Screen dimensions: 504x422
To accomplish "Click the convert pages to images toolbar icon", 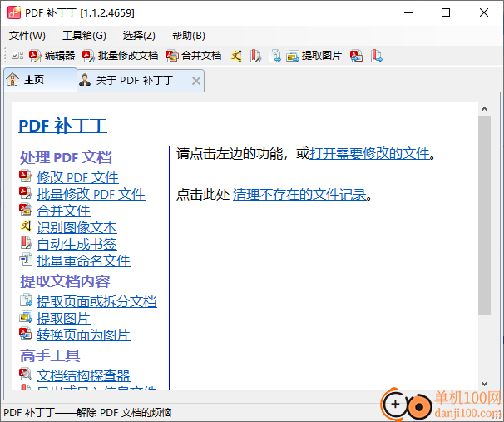I will pyautogui.click(x=357, y=56).
